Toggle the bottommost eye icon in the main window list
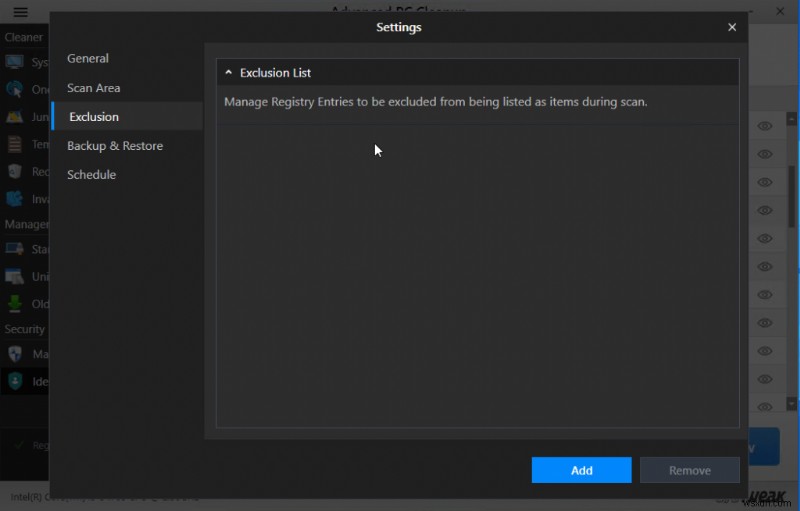Image resolution: width=800 pixels, height=511 pixels. point(764,406)
